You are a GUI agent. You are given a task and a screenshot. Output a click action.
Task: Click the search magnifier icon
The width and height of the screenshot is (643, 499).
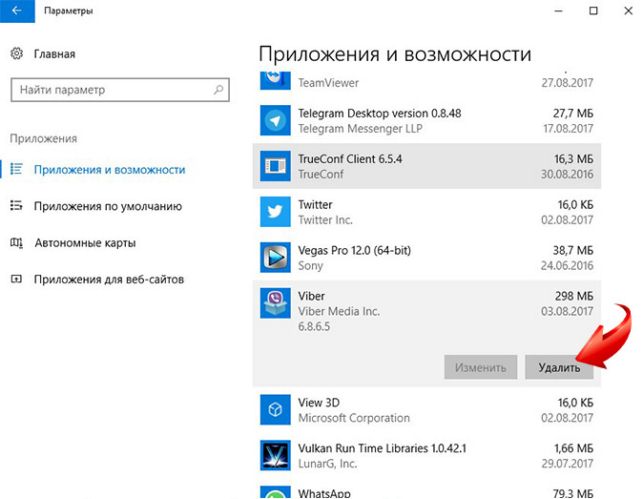click(x=219, y=89)
